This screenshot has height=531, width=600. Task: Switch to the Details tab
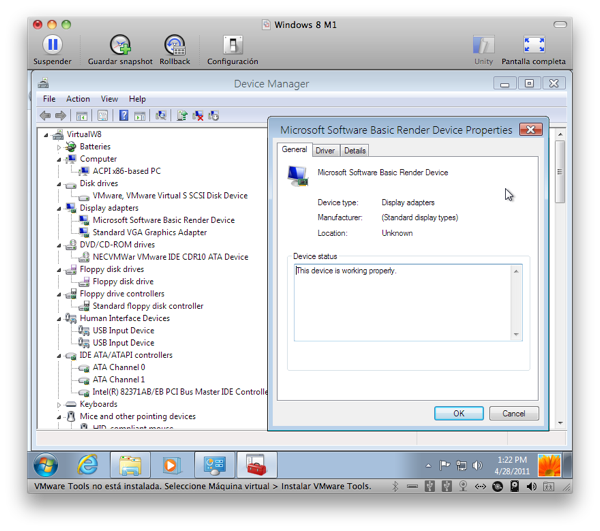355,151
